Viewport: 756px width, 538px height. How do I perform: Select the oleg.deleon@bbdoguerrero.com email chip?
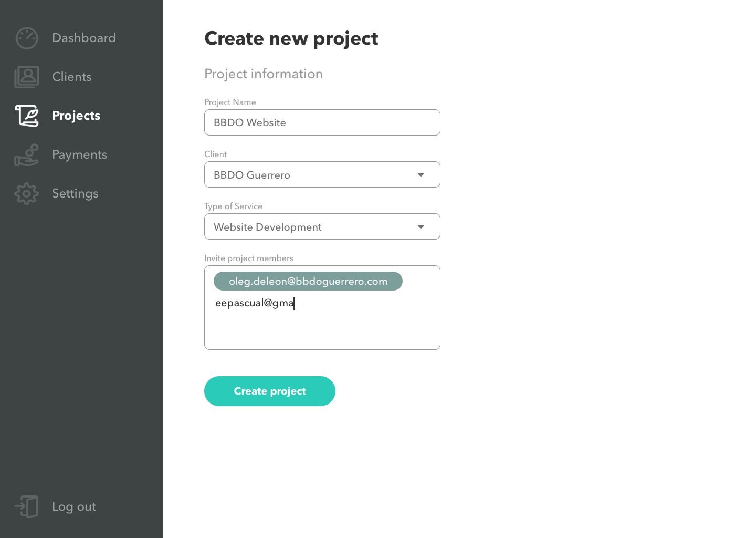pos(308,281)
